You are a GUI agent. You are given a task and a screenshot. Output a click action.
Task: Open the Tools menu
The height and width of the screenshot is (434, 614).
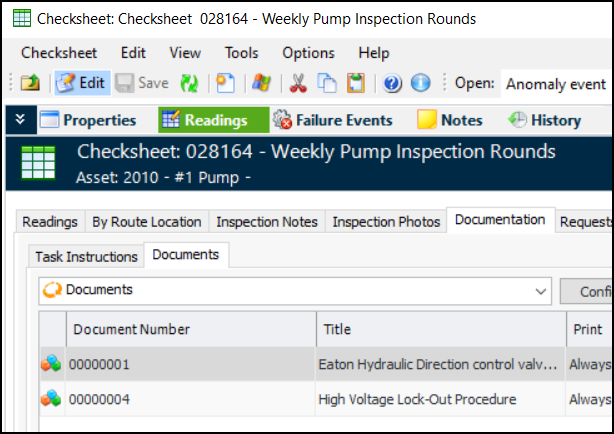coord(242,53)
